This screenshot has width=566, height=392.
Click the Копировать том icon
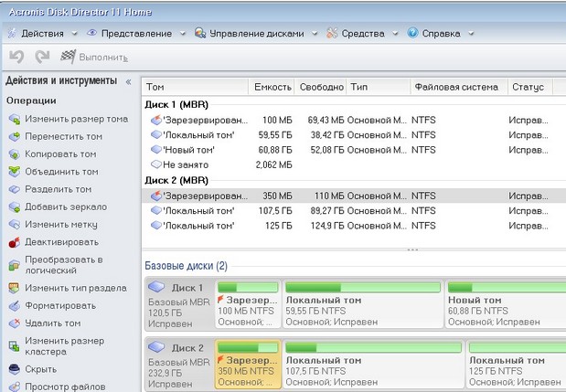coord(15,154)
